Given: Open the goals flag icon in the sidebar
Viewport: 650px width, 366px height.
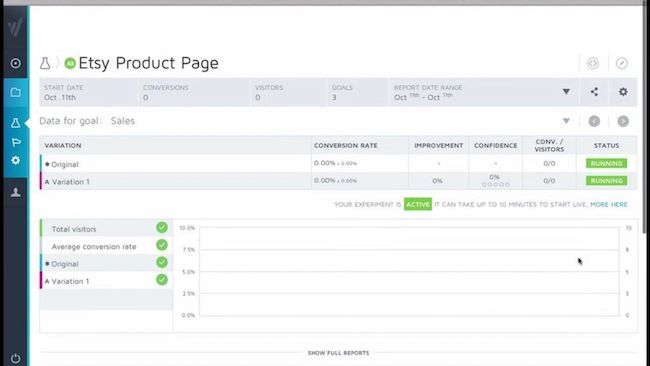Looking at the screenshot, I should click(16, 142).
